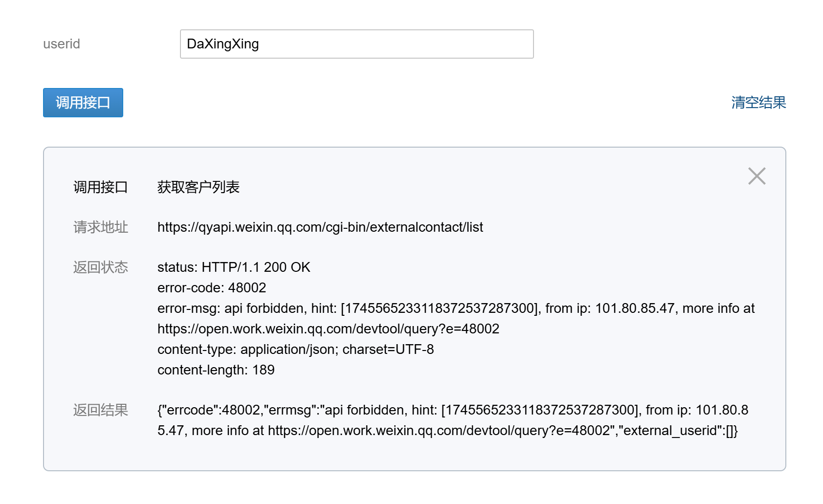
Task: Select the userid input field
Action: coord(356,44)
